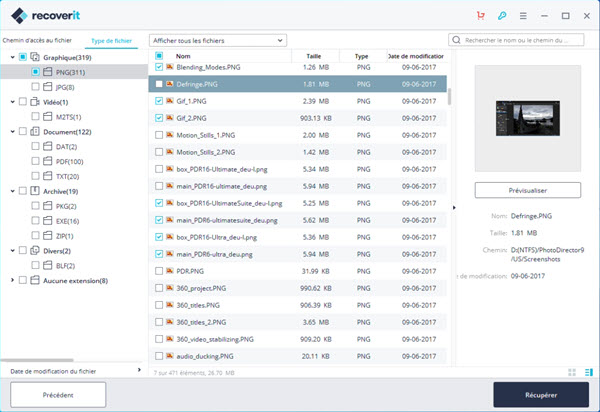Image resolution: width=600 pixels, height=412 pixels.
Task: Click the file list vertical scrollbar
Action: coord(449,96)
